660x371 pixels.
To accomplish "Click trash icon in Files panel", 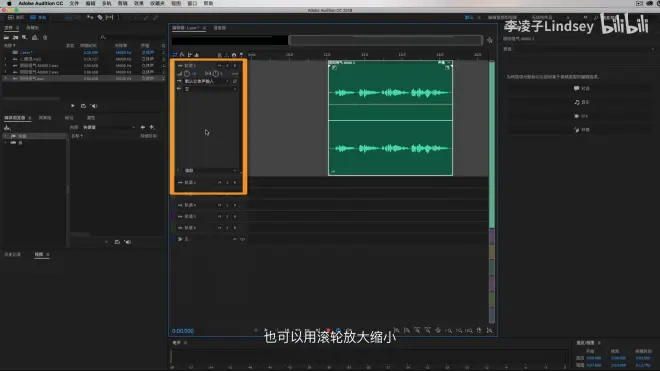I will pos(45,37).
